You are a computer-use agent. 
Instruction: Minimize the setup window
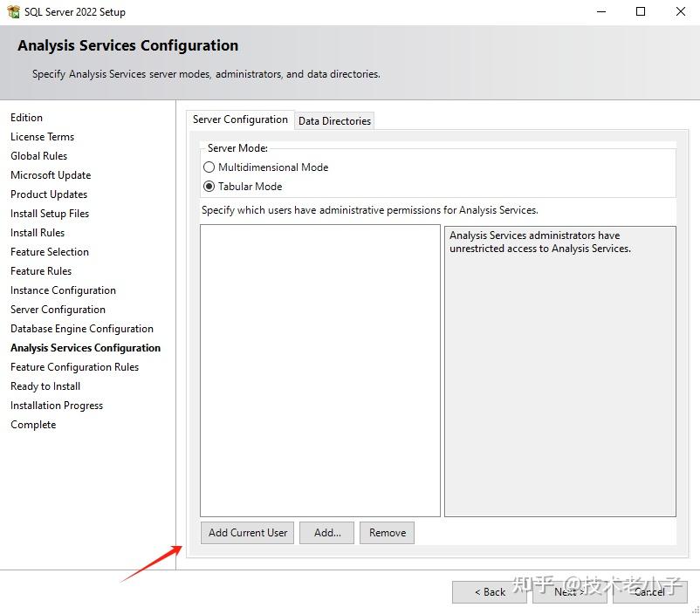point(600,12)
